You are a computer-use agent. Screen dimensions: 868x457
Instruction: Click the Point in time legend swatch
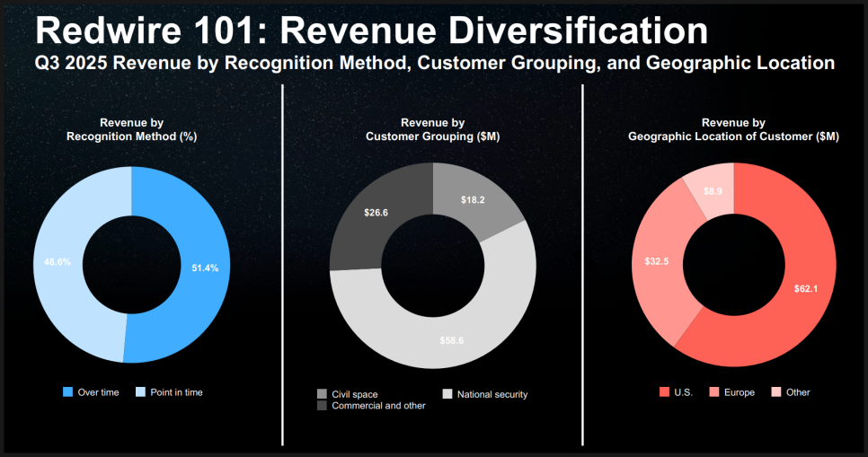(141, 392)
